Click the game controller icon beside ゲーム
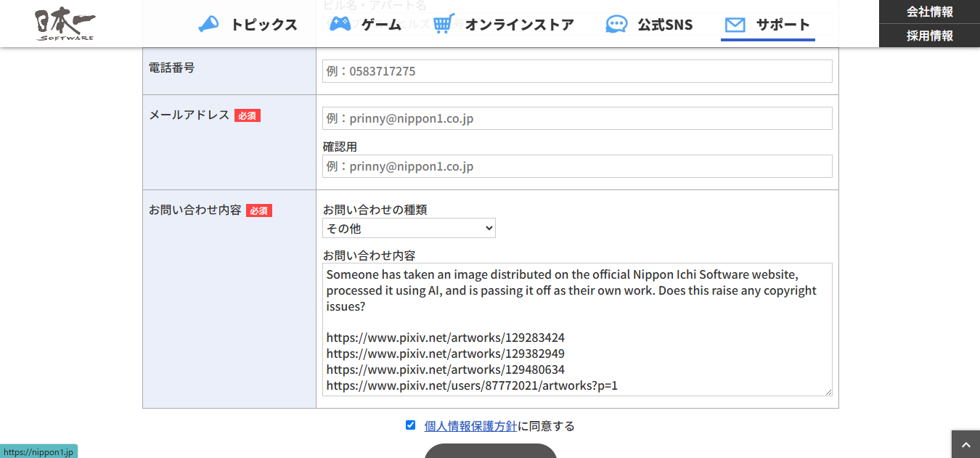Screen dimensions: 980x458 pos(340,24)
